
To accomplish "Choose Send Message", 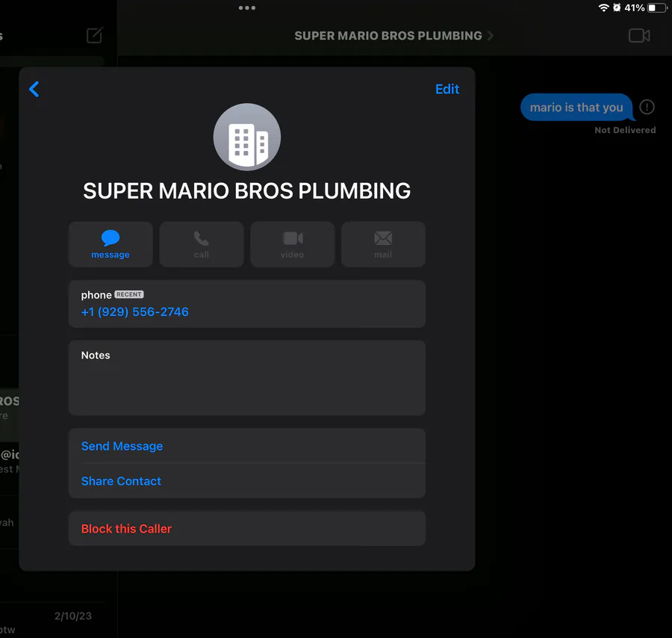I will click(x=247, y=446).
